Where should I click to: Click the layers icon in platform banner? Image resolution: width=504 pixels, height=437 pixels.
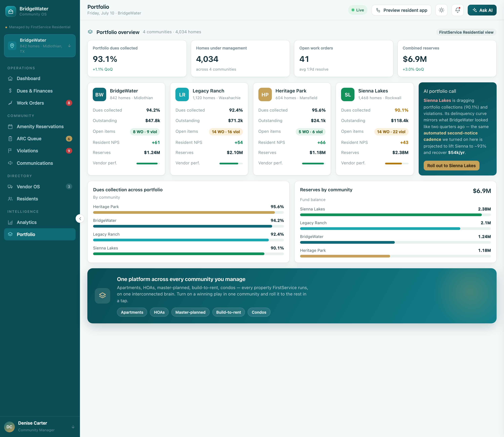coord(102,295)
